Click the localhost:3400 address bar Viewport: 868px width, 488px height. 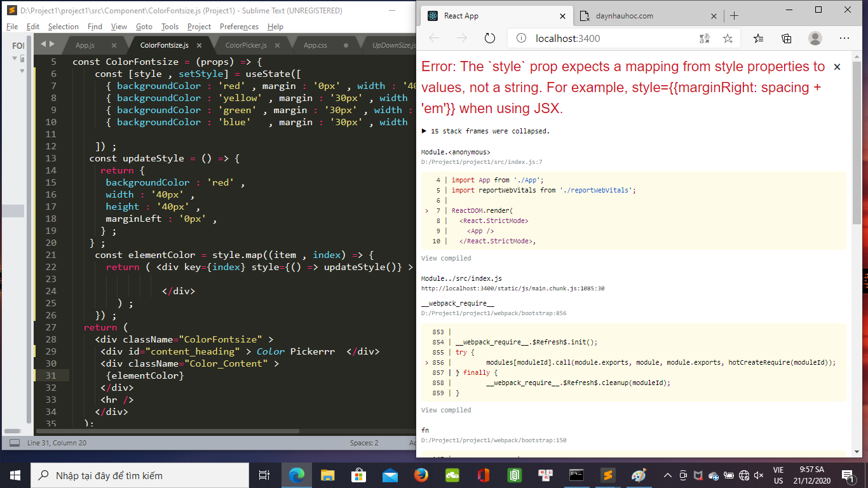tap(604, 38)
